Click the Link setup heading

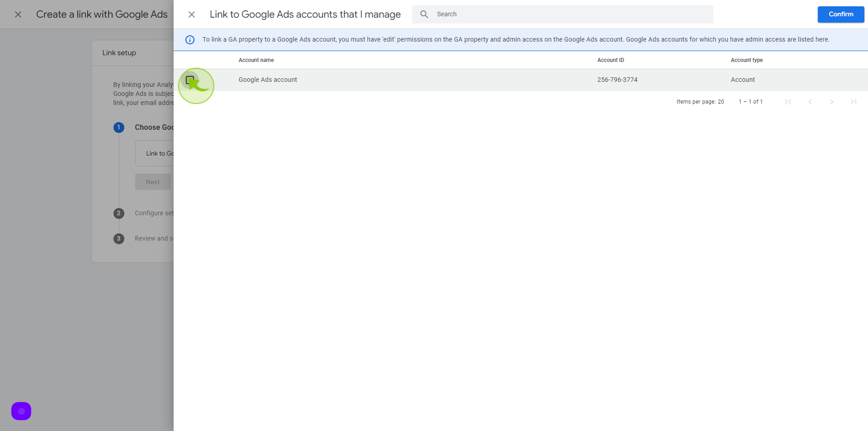[x=119, y=53]
